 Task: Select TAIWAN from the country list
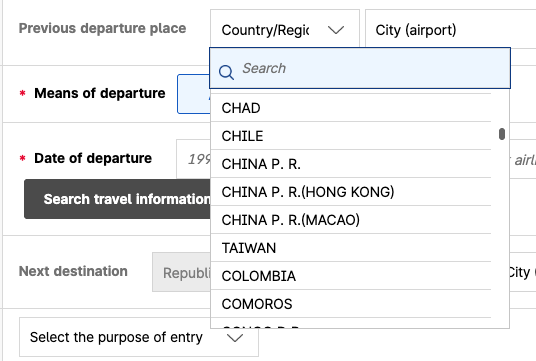[x=351, y=248]
